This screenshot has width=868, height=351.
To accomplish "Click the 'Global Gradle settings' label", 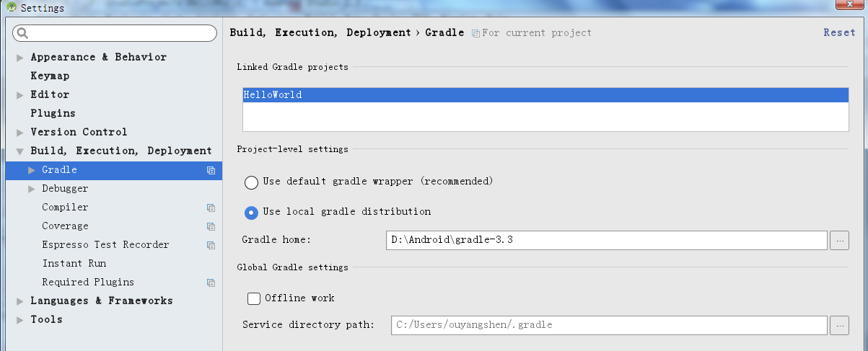I will pos(292,267).
